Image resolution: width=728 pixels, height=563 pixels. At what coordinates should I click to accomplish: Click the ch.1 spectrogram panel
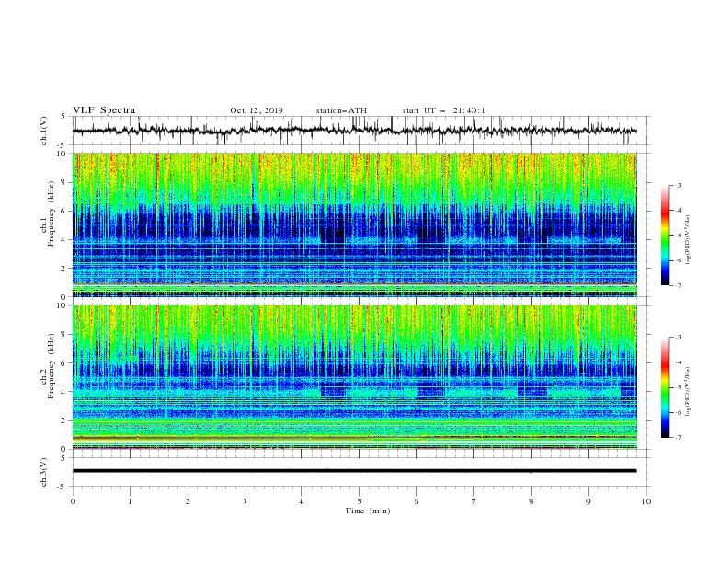354,224
